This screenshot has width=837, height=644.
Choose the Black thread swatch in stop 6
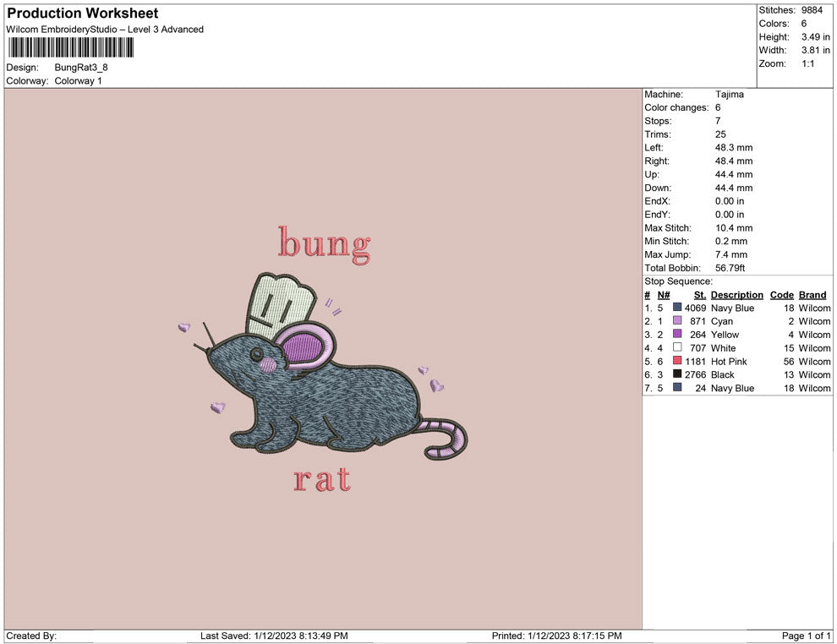(x=677, y=374)
